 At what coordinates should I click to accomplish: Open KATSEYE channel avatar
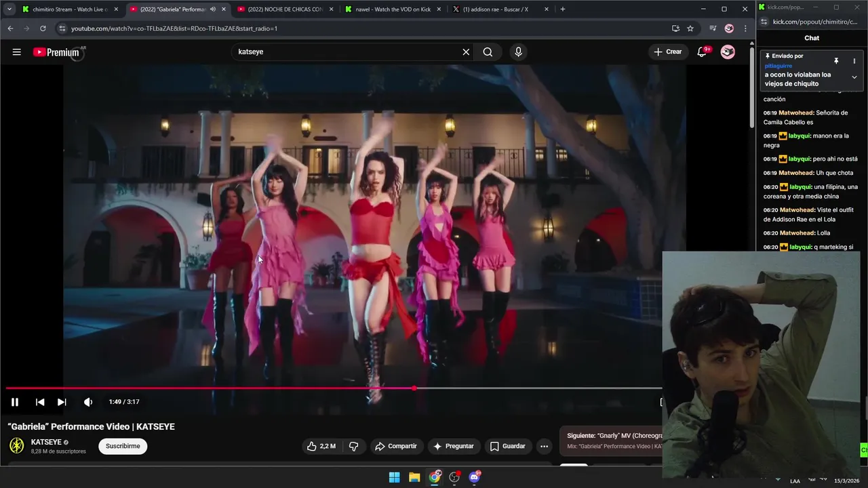(17, 445)
